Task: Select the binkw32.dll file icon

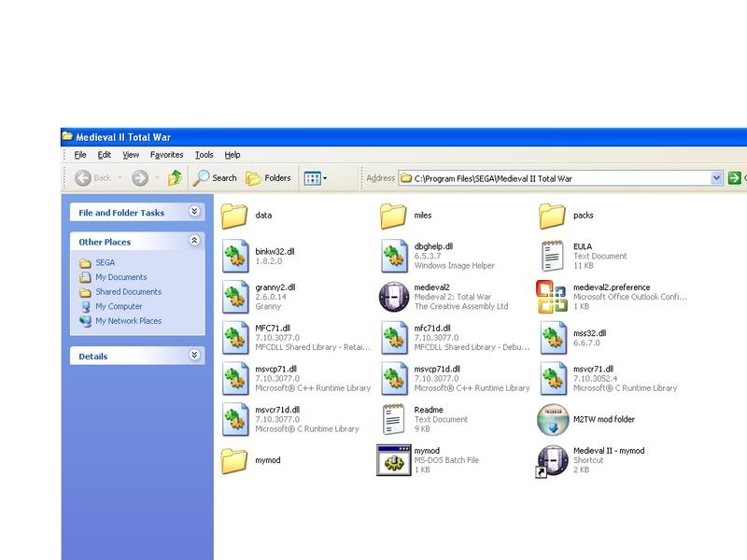Action: [235, 256]
